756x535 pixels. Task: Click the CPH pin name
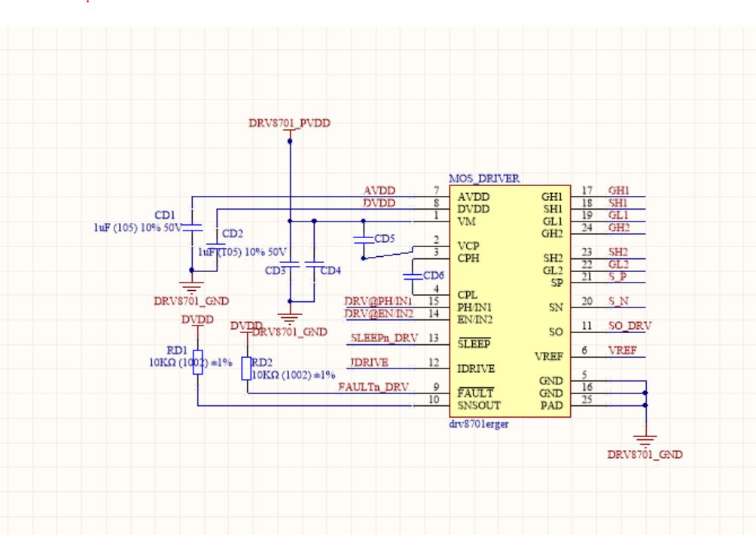pyautogui.click(x=468, y=258)
